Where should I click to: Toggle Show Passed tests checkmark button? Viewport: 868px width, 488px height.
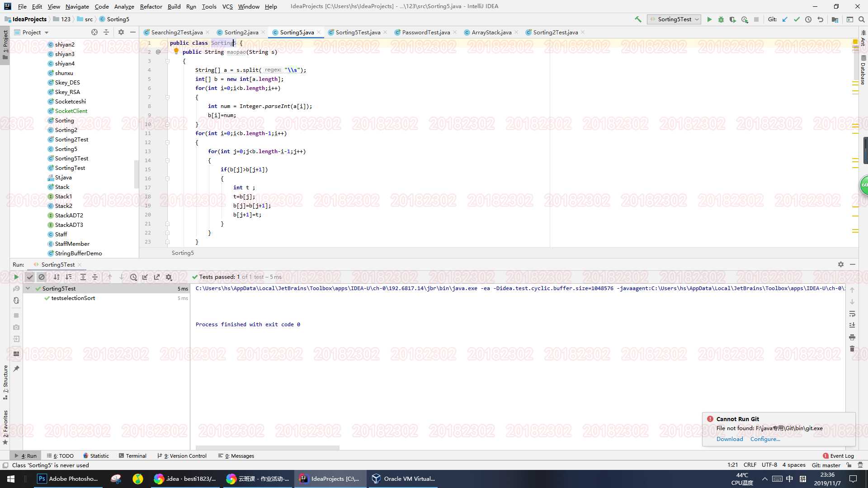tap(30, 277)
